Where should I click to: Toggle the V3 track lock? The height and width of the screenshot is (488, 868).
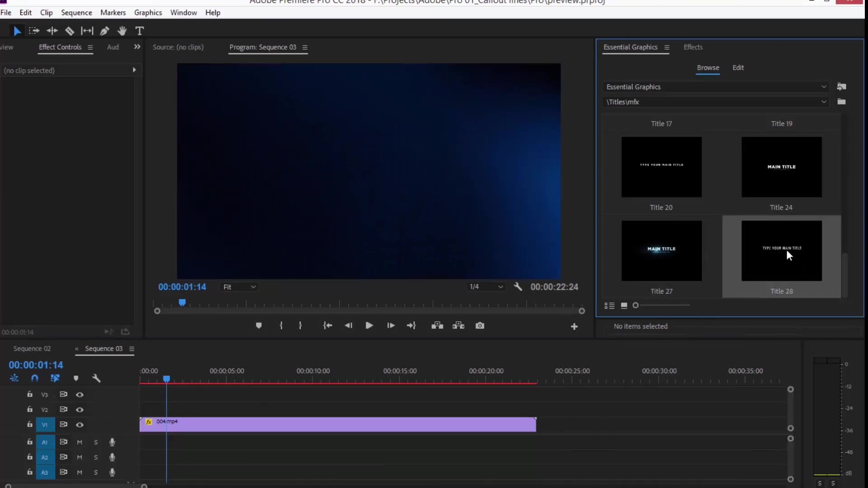coord(30,394)
